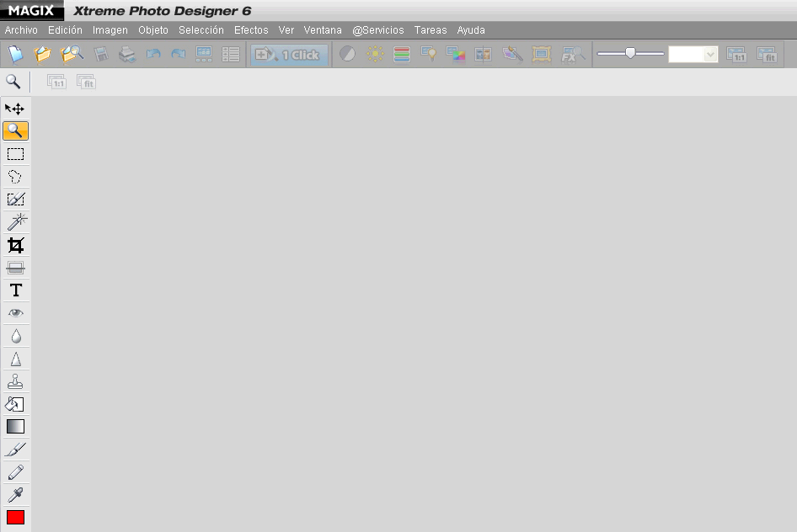Activate the Crop tool
Screen dimensions: 797x532
[x=15, y=245]
